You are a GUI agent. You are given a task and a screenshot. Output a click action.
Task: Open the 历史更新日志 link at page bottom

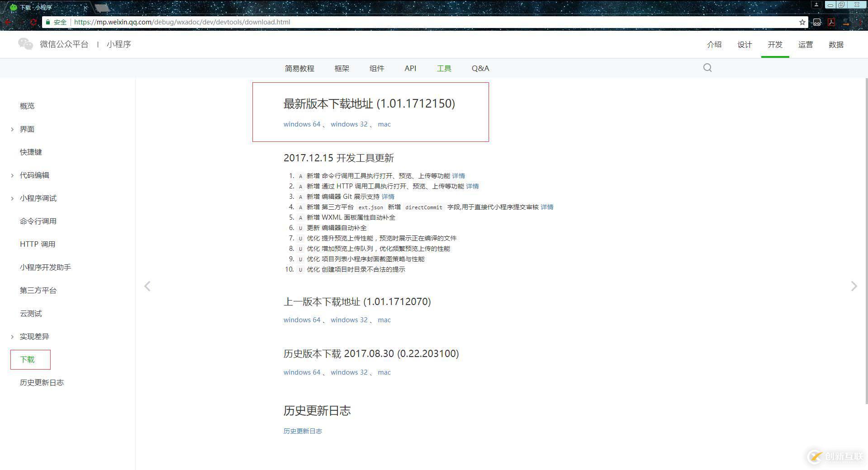[x=303, y=431]
